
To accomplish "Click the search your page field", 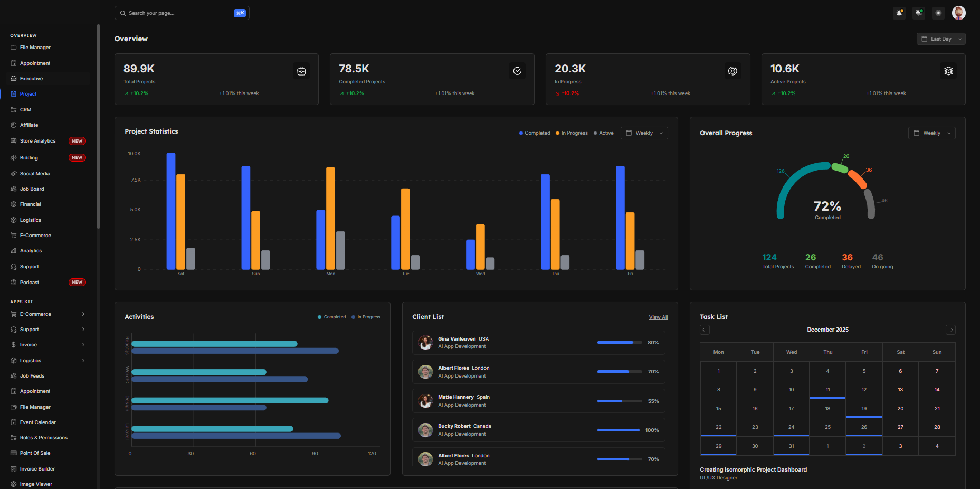I will (x=179, y=13).
